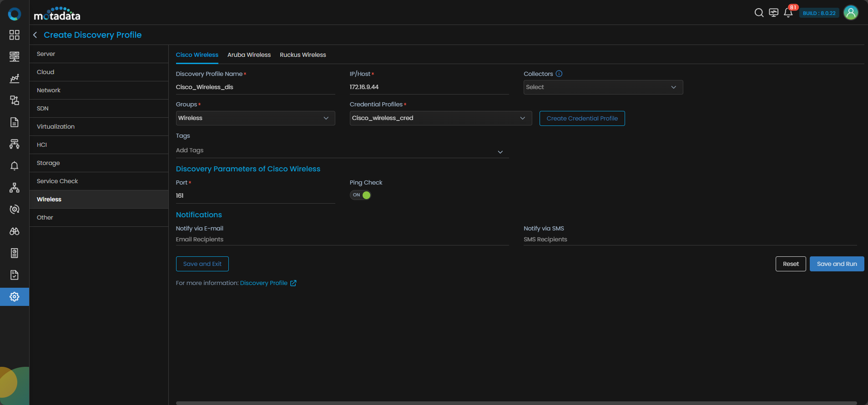Expand the Add Tags dropdown

pyautogui.click(x=500, y=152)
